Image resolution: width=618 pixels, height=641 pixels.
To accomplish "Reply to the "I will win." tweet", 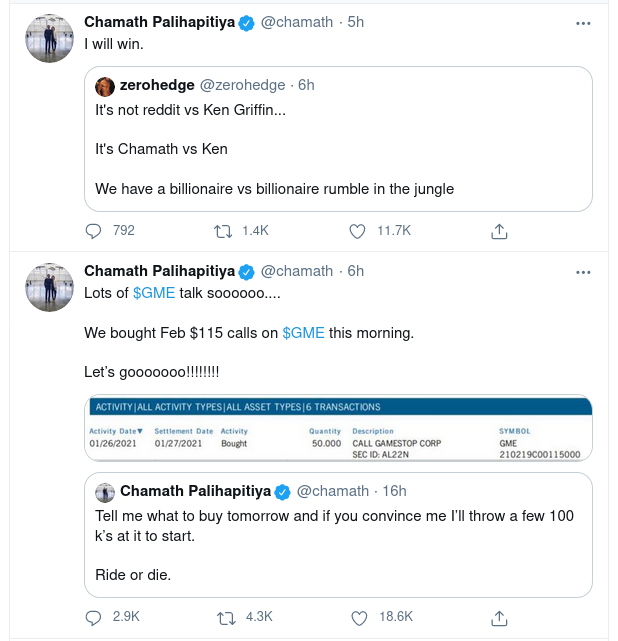I will point(94,231).
